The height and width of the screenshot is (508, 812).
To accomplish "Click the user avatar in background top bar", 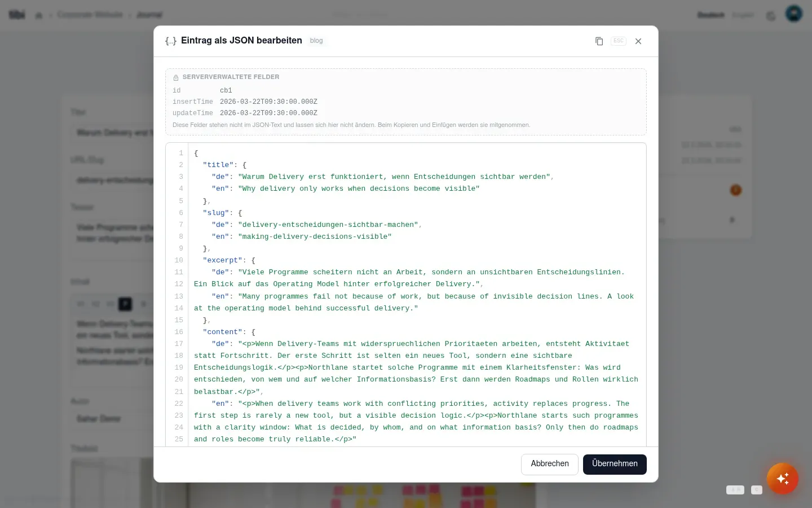I will [794, 14].
